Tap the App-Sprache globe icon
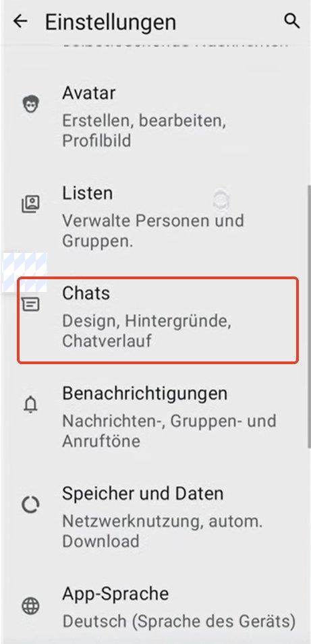Screen dimensions: 311x644 31,606
